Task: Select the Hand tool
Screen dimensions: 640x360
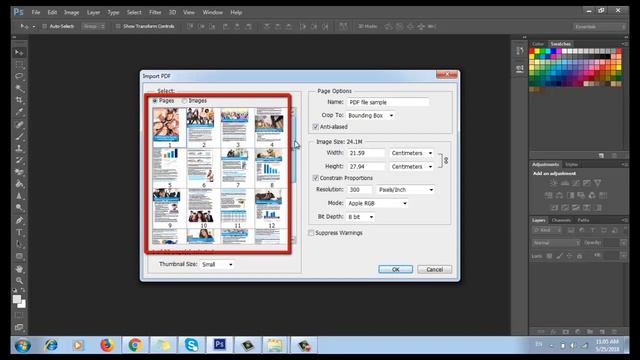Action: click(19, 269)
